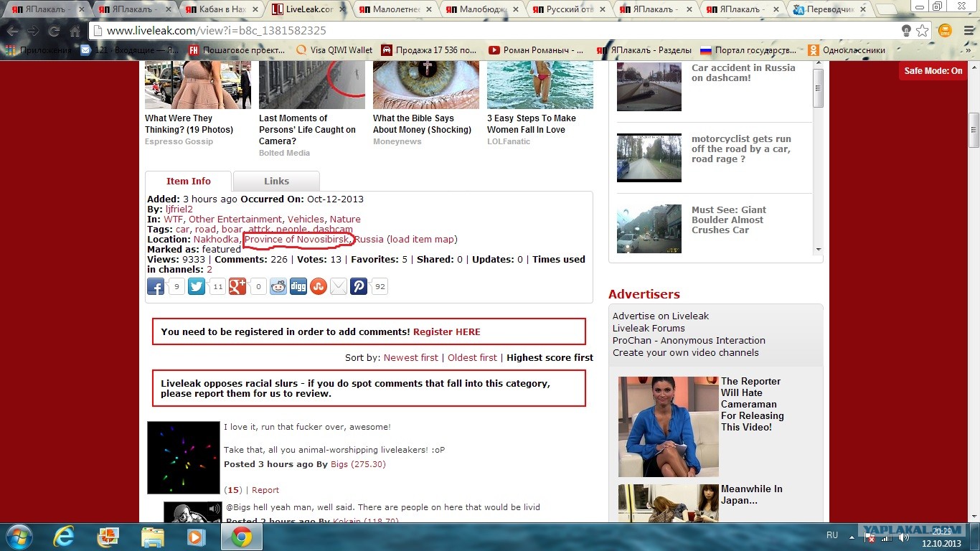Open the Other Entertainment category
Image resolution: width=980 pixels, height=551 pixels.
coord(235,220)
